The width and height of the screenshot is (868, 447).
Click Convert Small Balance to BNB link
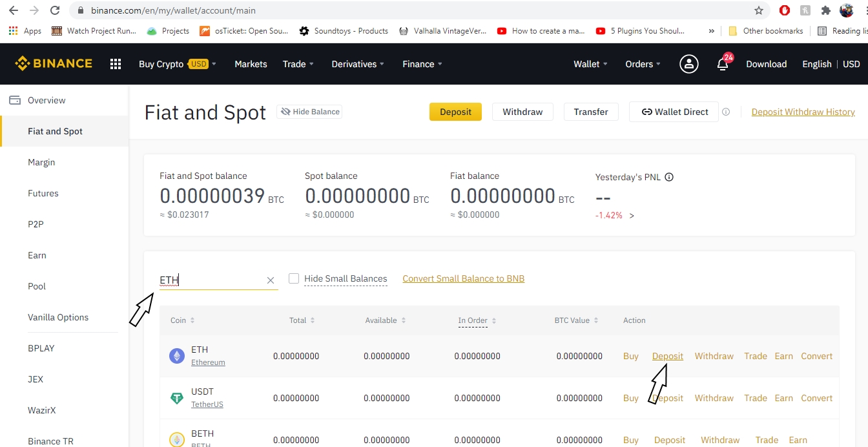[x=464, y=278]
